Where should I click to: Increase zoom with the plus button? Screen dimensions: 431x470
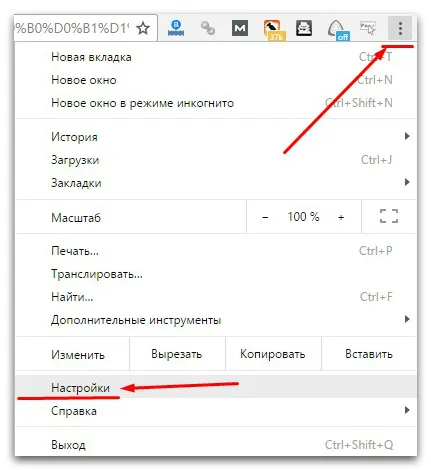[341, 217]
